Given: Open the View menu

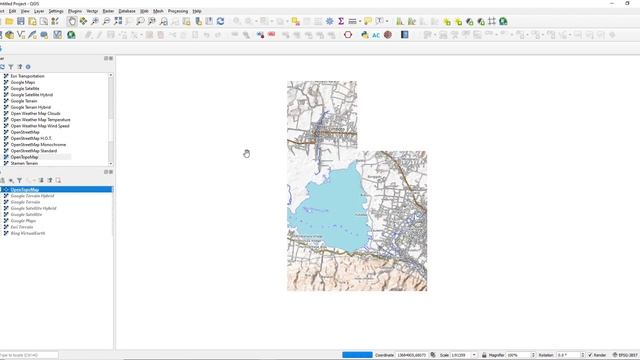Looking at the screenshot, I should click(25, 11).
